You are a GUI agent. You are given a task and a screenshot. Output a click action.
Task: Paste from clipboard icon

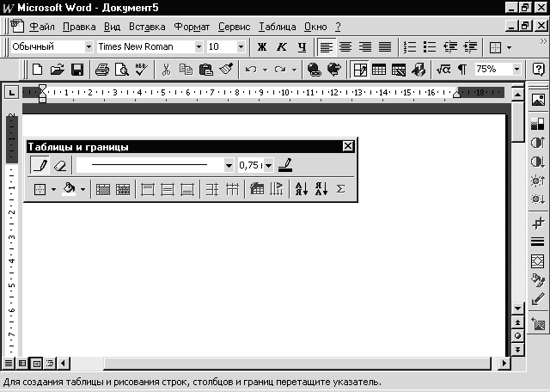[206, 70]
